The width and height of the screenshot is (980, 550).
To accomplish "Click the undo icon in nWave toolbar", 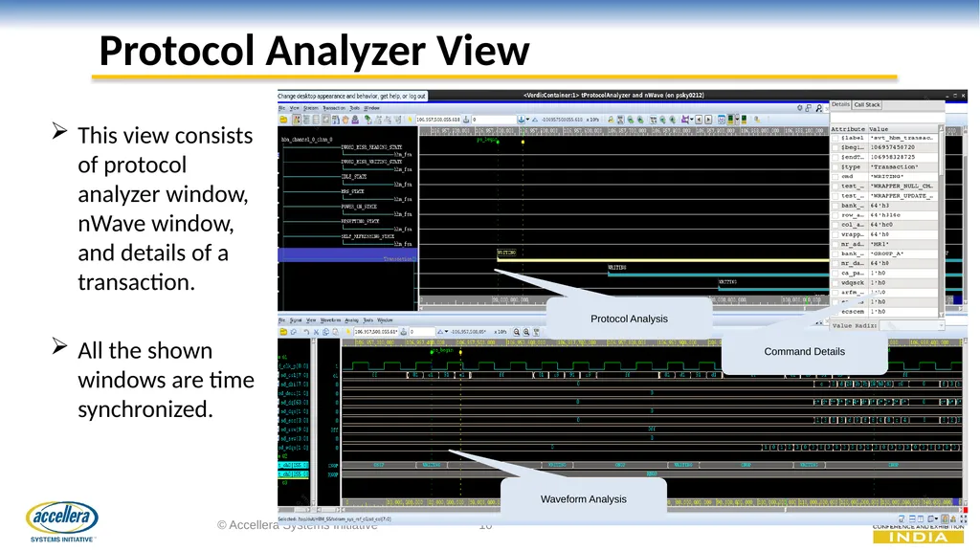I will point(306,332).
